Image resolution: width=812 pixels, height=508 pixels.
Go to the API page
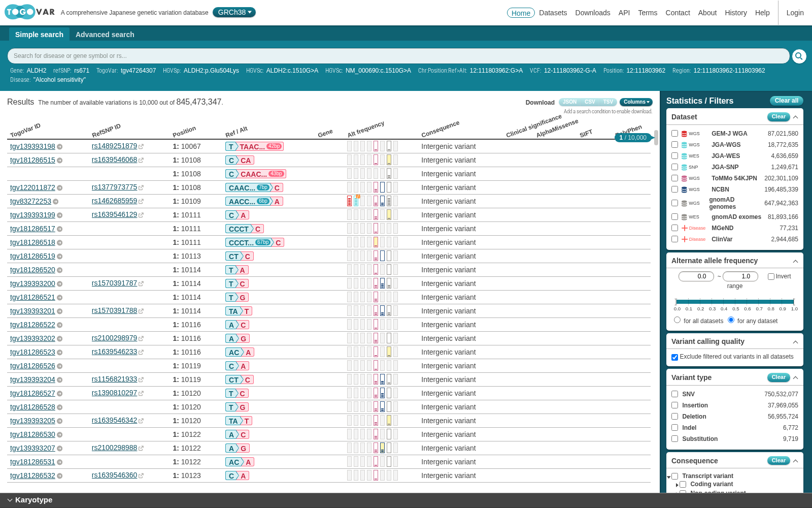pos(624,13)
